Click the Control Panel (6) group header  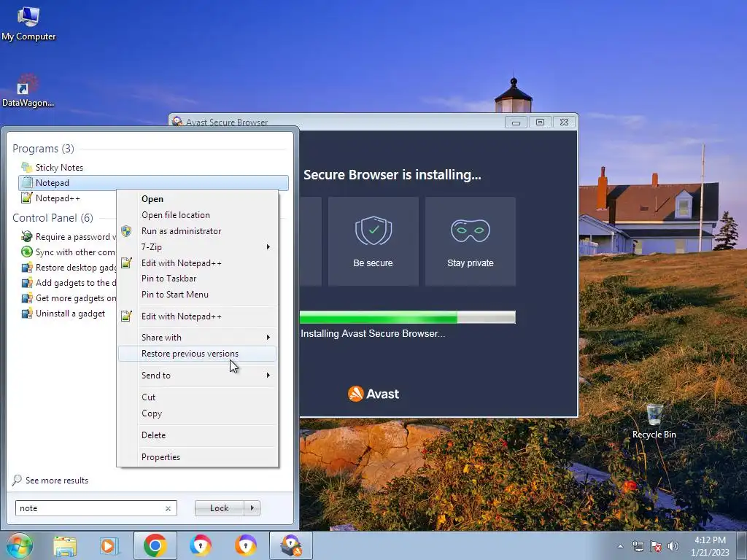(53, 217)
